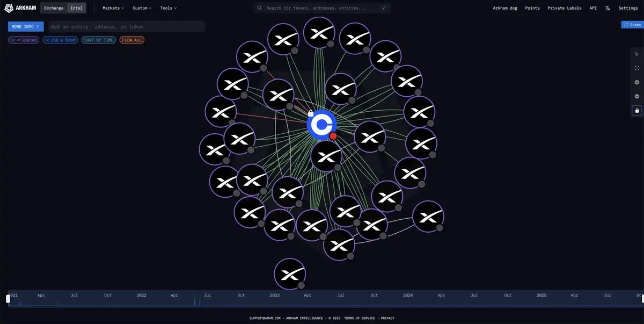Open the Markets dropdown menu
The width and height of the screenshot is (644, 324).
[113, 8]
